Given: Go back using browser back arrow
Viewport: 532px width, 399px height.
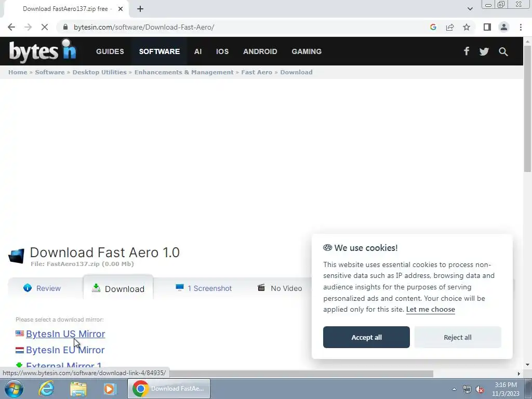Looking at the screenshot, I should [x=11, y=27].
